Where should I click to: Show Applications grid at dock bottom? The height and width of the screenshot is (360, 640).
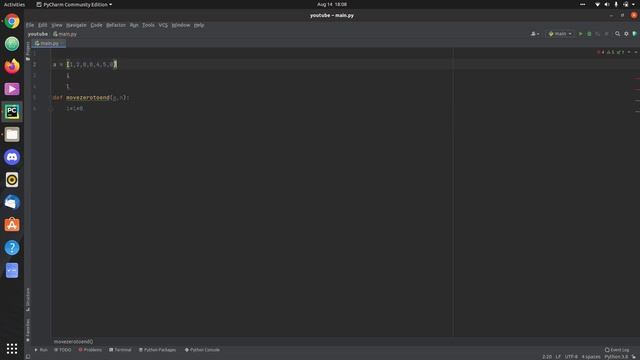[x=12, y=348]
